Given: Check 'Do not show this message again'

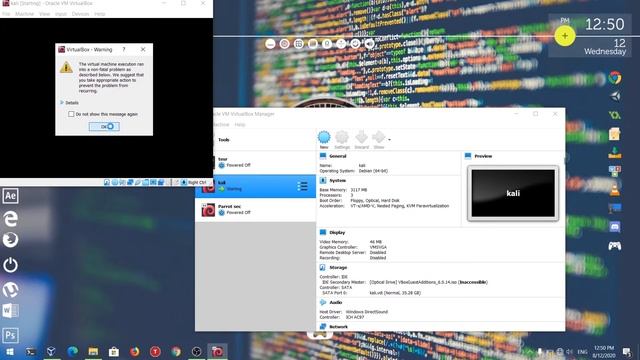Looking at the screenshot, I should (71, 114).
